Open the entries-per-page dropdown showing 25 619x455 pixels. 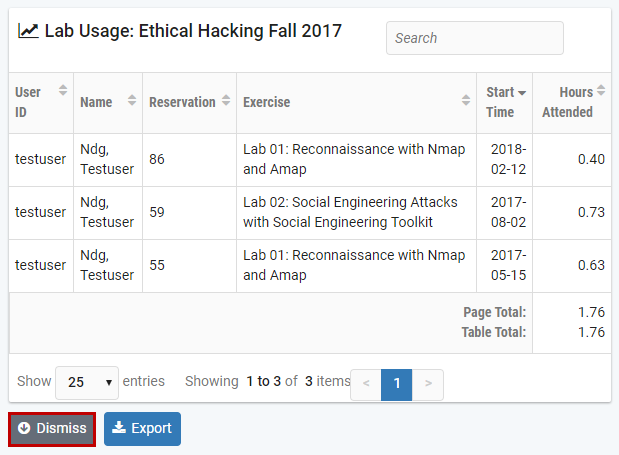(x=87, y=382)
